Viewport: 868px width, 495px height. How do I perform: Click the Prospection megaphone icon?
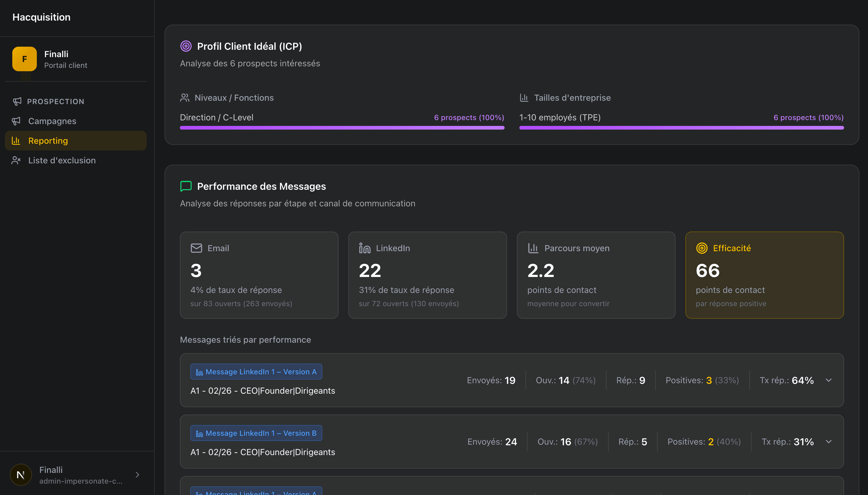pyautogui.click(x=17, y=101)
